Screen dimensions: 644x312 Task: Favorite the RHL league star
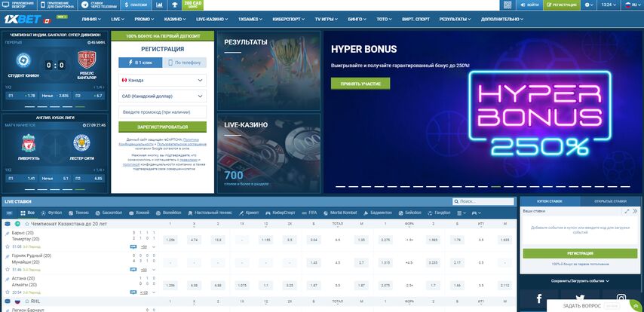(27, 301)
